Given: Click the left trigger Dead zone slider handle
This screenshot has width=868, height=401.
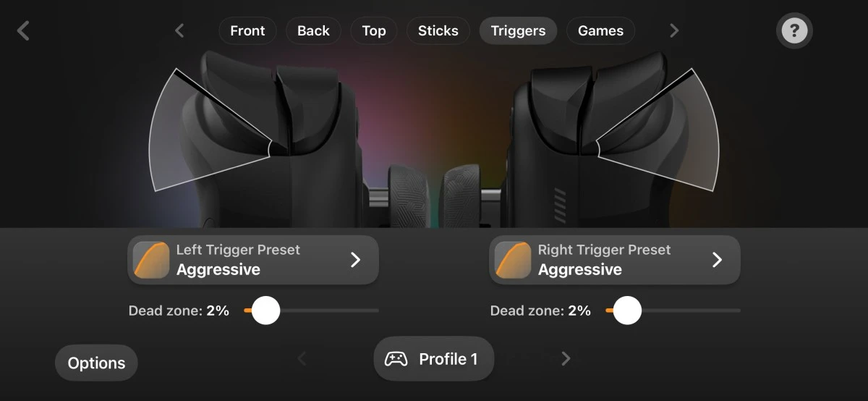Looking at the screenshot, I should (x=265, y=311).
